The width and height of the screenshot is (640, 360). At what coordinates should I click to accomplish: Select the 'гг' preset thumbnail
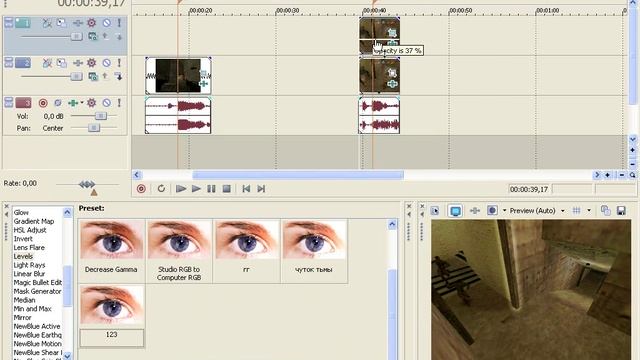pyautogui.click(x=247, y=240)
